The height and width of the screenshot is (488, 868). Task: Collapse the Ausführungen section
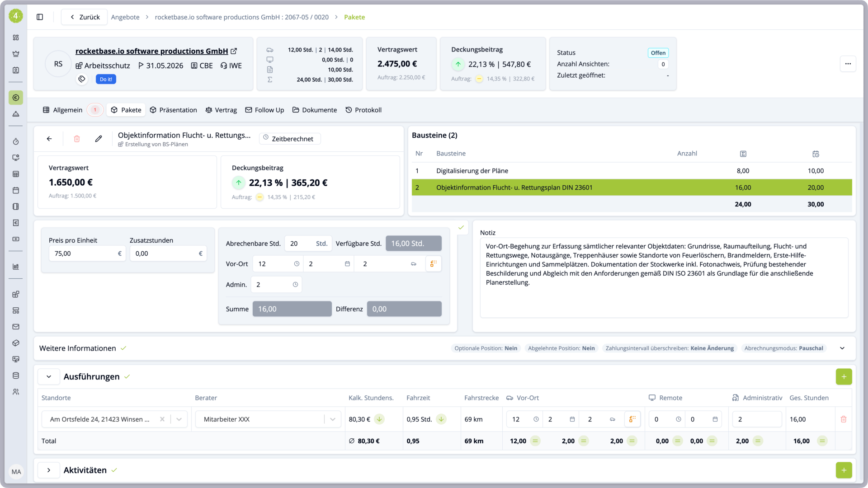click(x=49, y=377)
